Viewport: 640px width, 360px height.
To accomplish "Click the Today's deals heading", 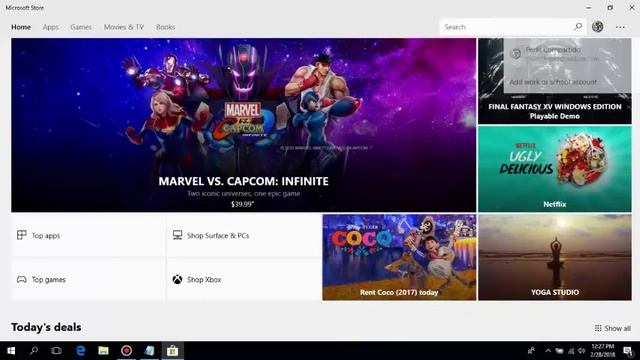I will point(46,327).
